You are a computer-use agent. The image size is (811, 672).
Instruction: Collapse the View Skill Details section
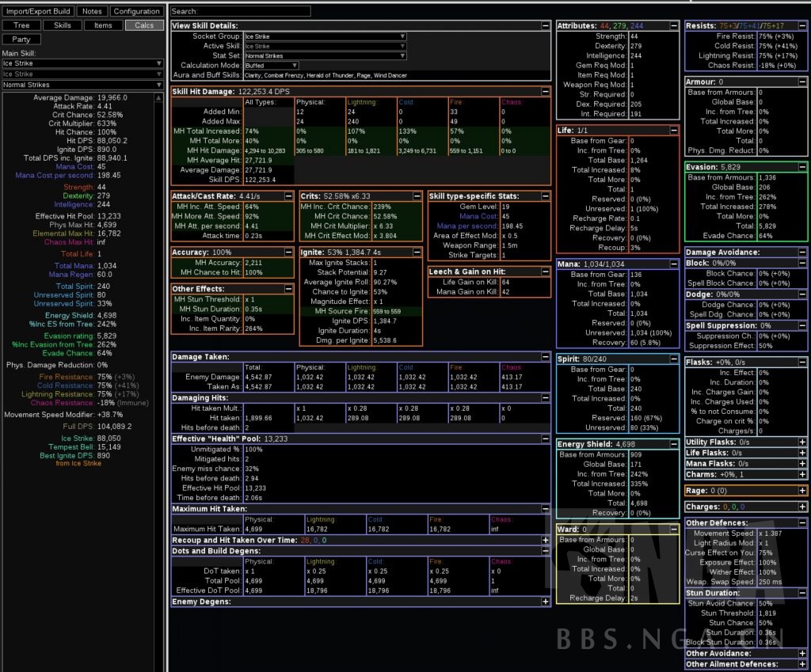pos(546,26)
